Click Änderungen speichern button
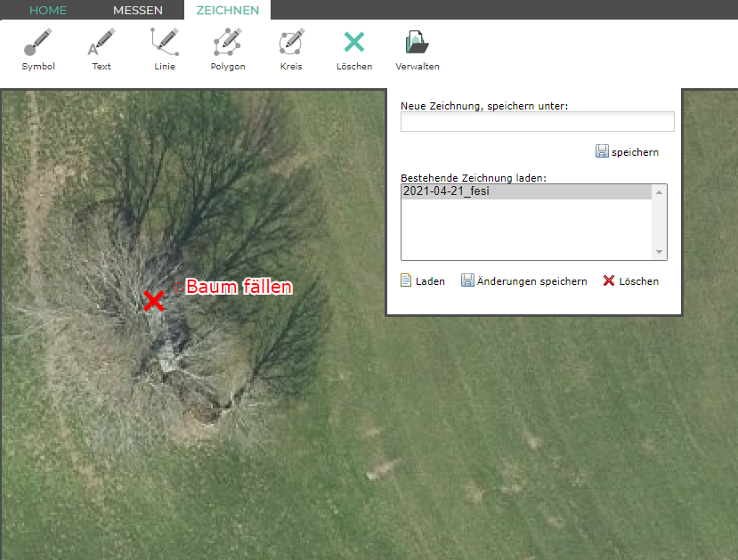The height and width of the screenshot is (560, 738). coord(523,281)
